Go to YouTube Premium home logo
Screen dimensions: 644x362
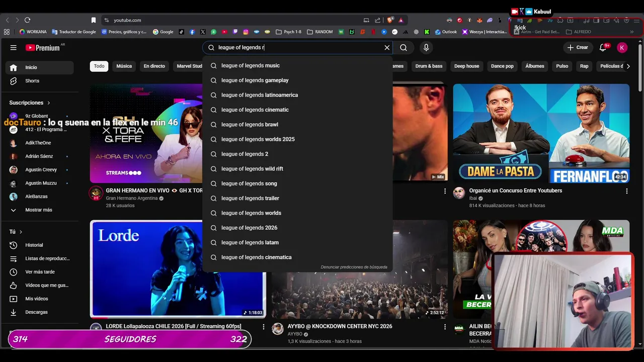coord(43,48)
